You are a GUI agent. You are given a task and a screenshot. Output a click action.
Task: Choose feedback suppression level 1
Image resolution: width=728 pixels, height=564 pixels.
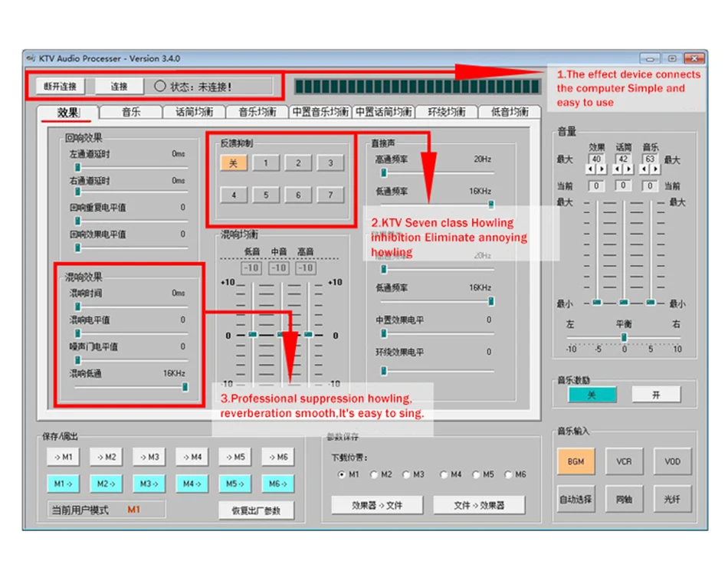(266, 163)
